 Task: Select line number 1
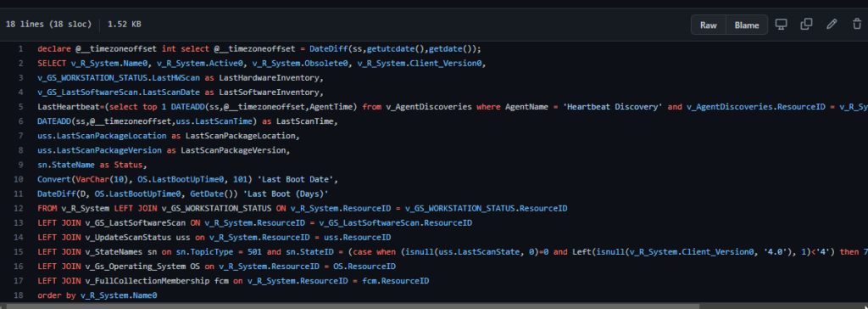click(x=20, y=49)
